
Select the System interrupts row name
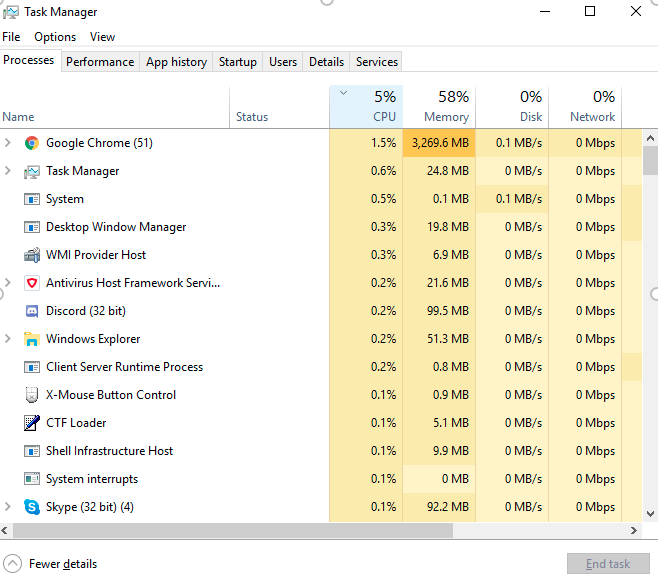92,479
